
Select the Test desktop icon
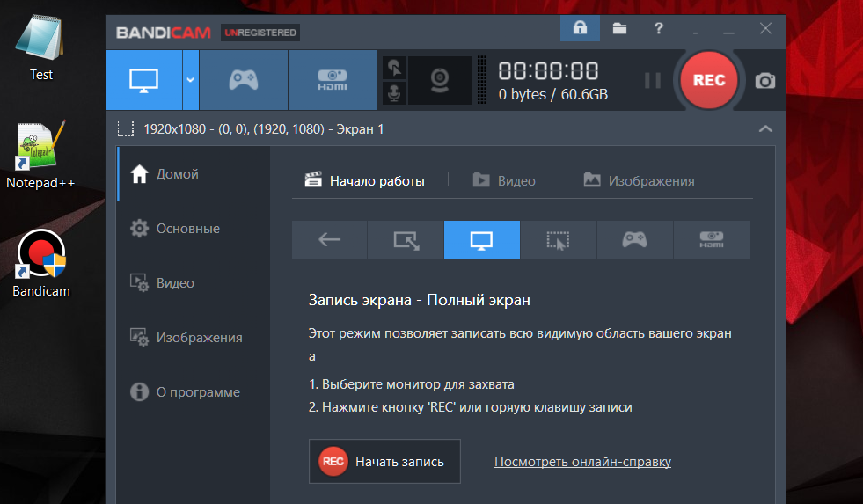click(40, 48)
